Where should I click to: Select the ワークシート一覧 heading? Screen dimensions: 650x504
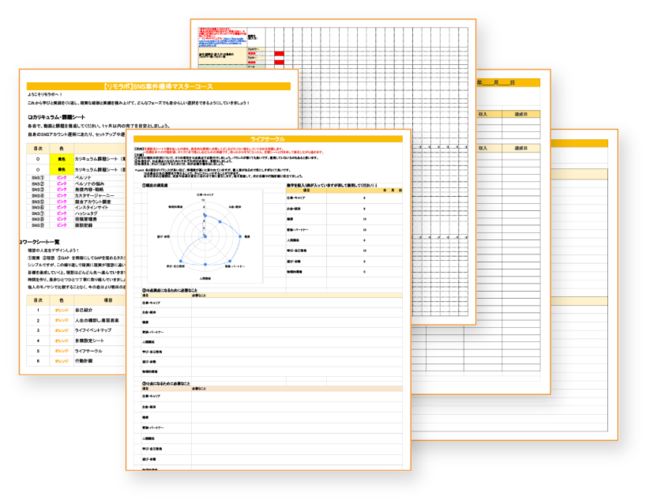(x=39, y=242)
